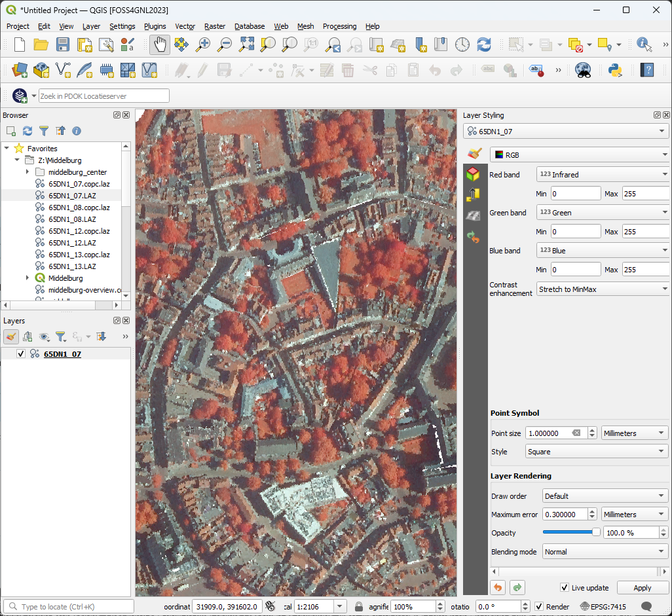Select the Pan Map hand tool
This screenshot has width=672, height=616.
tap(160, 45)
